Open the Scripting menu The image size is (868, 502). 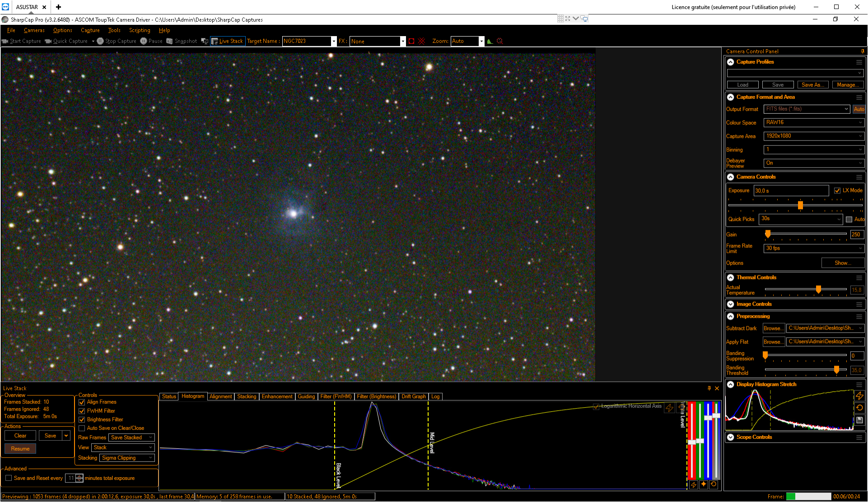pyautogui.click(x=140, y=30)
